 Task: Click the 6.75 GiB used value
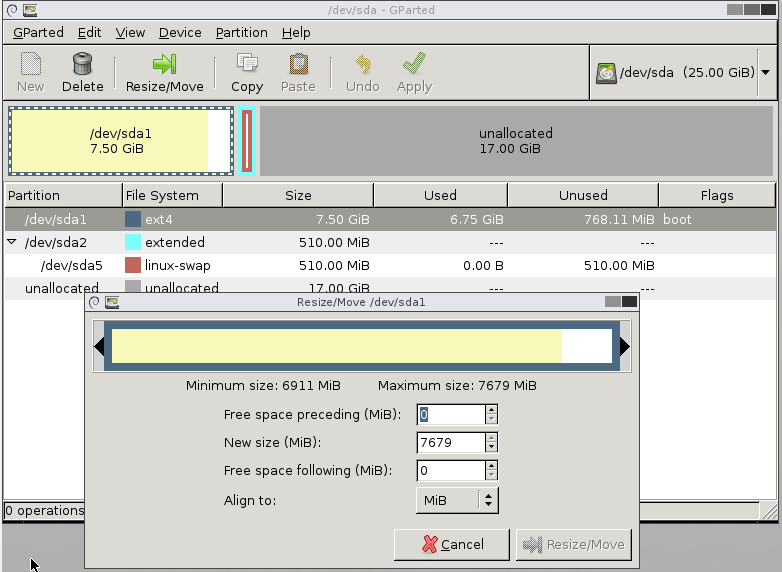pos(476,219)
